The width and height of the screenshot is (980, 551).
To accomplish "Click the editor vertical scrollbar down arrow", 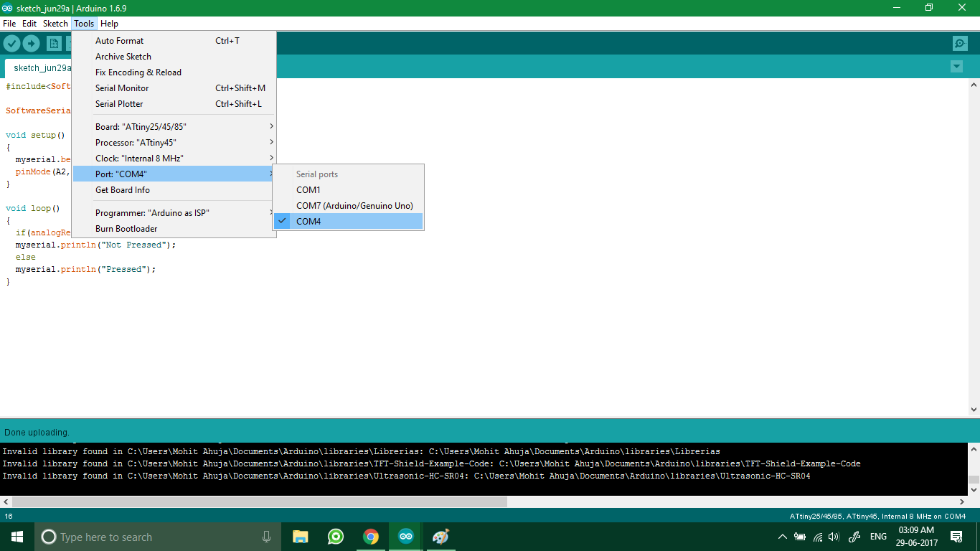I will [x=974, y=409].
